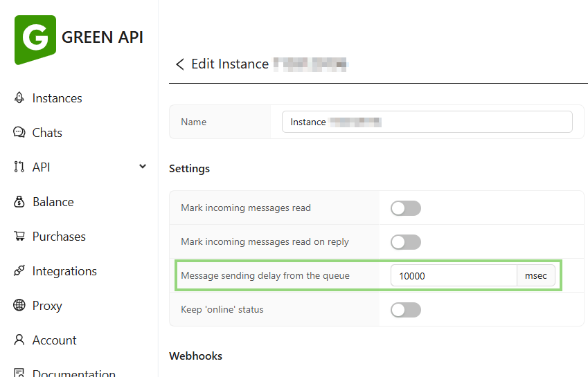Click the message sending delay input

coord(454,276)
